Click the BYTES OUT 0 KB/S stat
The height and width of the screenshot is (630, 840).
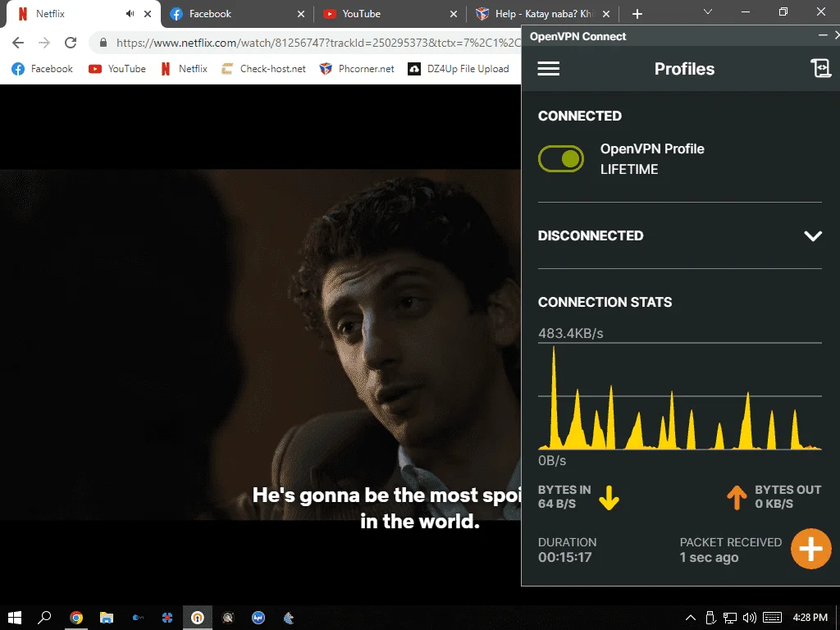point(774,496)
